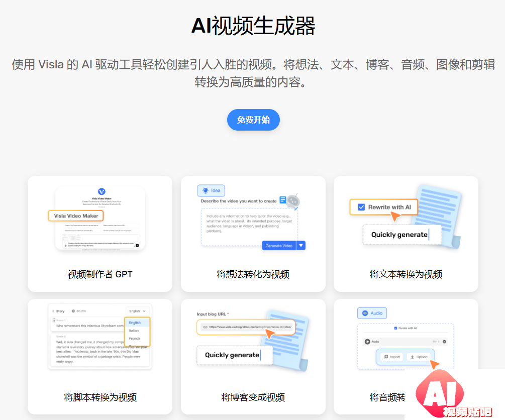
Task: Expand the Generate Video dropdown arrow
Action: (x=301, y=246)
